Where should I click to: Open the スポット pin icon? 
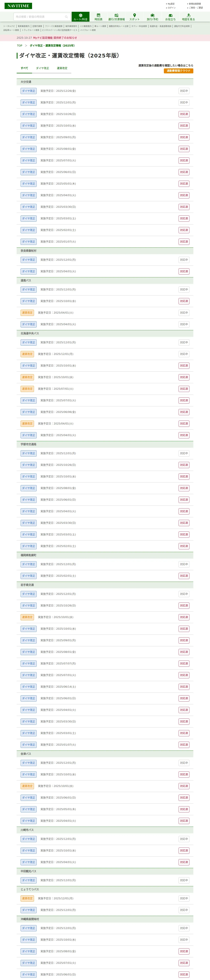click(x=134, y=17)
